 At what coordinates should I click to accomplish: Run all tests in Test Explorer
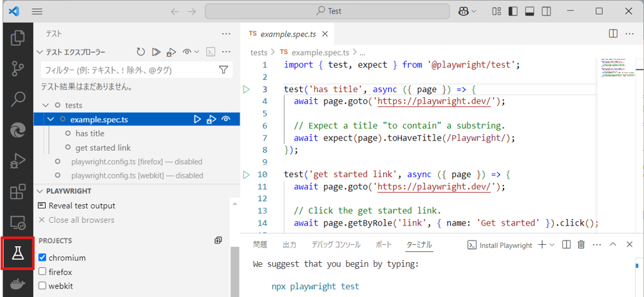click(x=156, y=52)
